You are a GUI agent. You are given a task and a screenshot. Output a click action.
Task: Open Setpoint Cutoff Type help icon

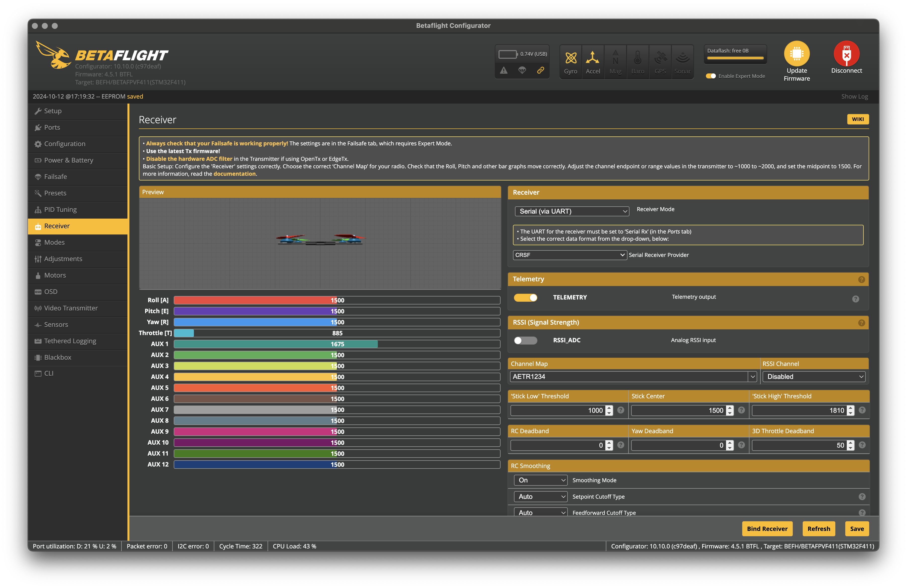(862, 497)
